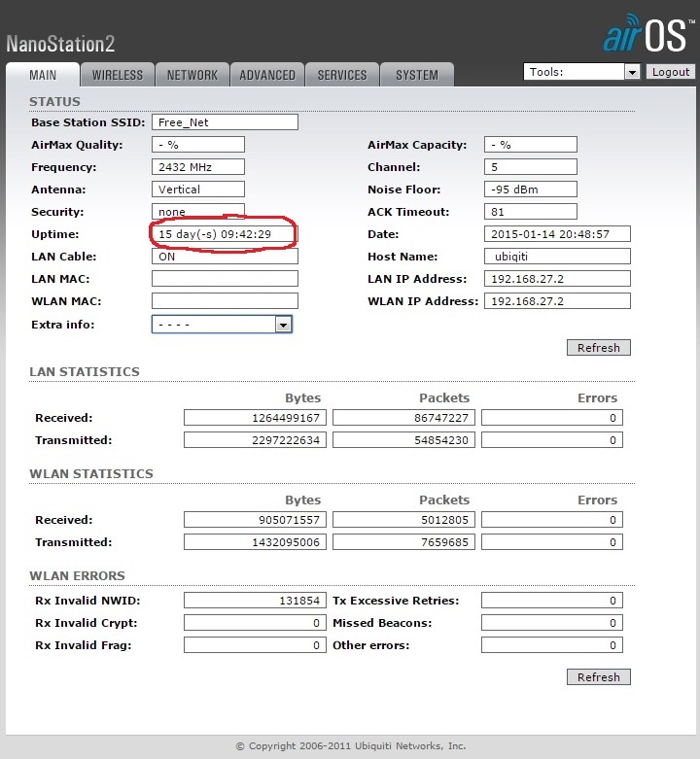Click Rx Invalid NWID value 131854
The width and height of the screenshot is (700, 759).
255,601
